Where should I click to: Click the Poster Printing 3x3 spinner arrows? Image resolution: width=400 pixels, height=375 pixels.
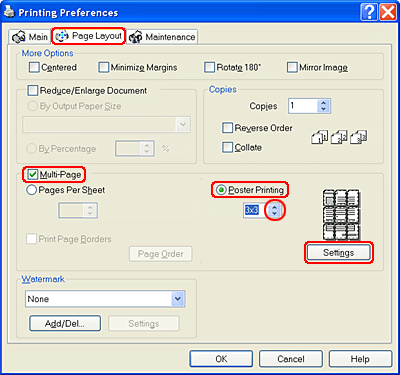coord(274,210)
